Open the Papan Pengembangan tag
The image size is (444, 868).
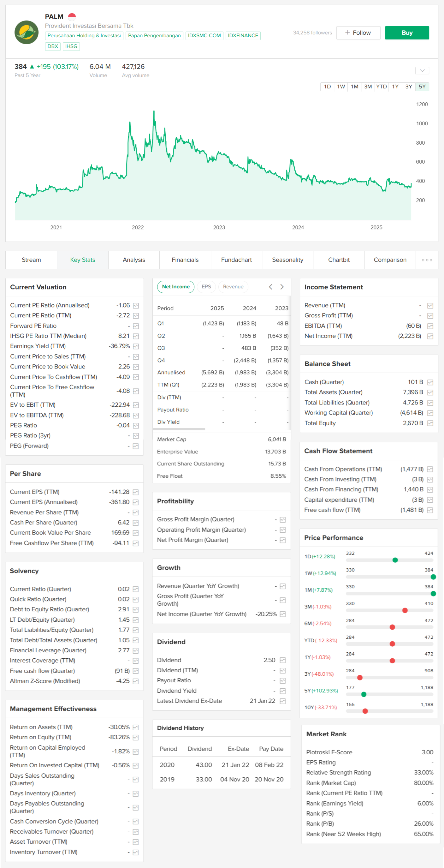point(154,36)
